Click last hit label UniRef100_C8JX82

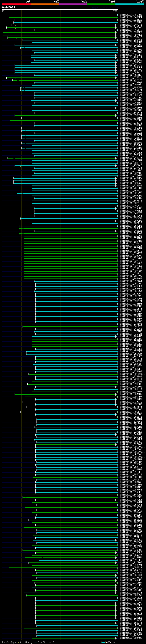coord(131,638)
